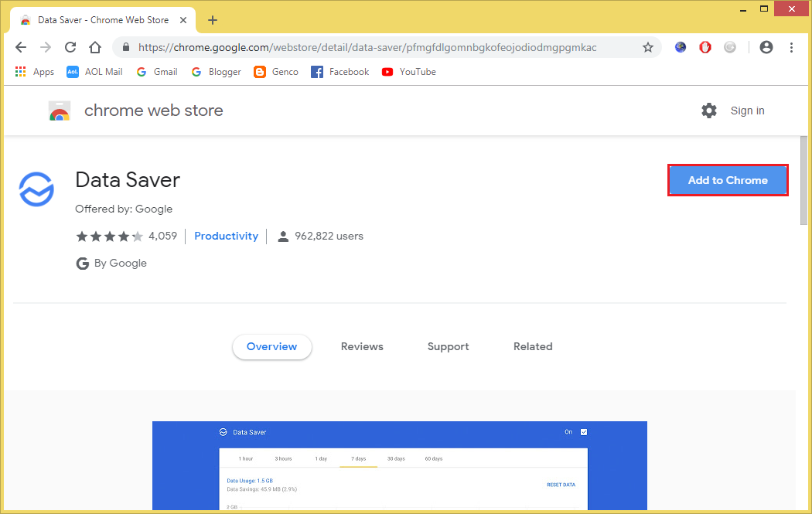Open Chrome's three-dot menu
Viewport: 812px width, 514px height.
(791, 48)
